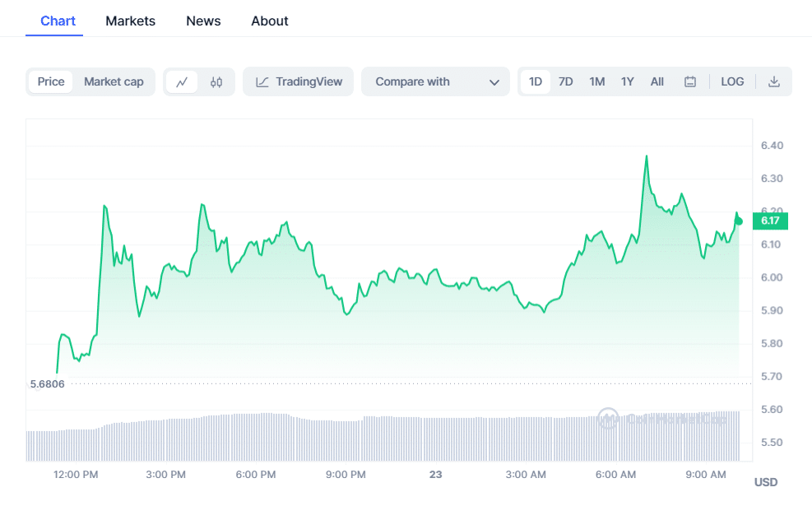Expand the Compare with dropdown
This screenshot has width=812, height=506.
pos(436,81)
